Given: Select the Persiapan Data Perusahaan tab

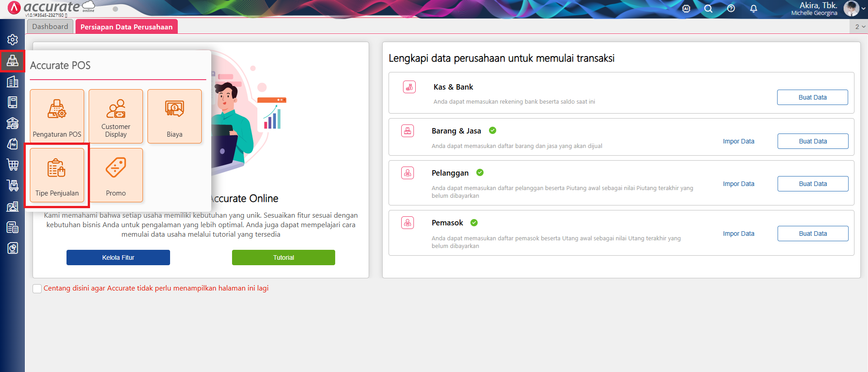Looking at the screenshot, I should [x=126, y=27].
